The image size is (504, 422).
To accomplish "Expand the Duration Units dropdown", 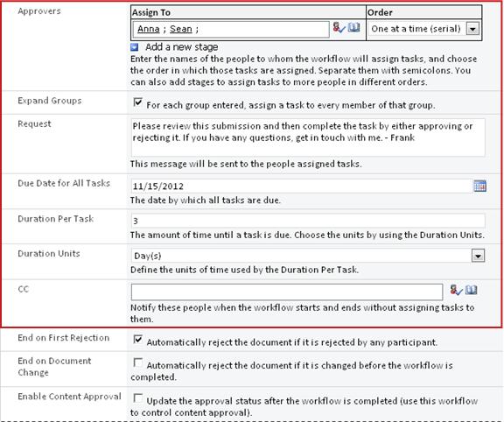I will coord(478,256).
